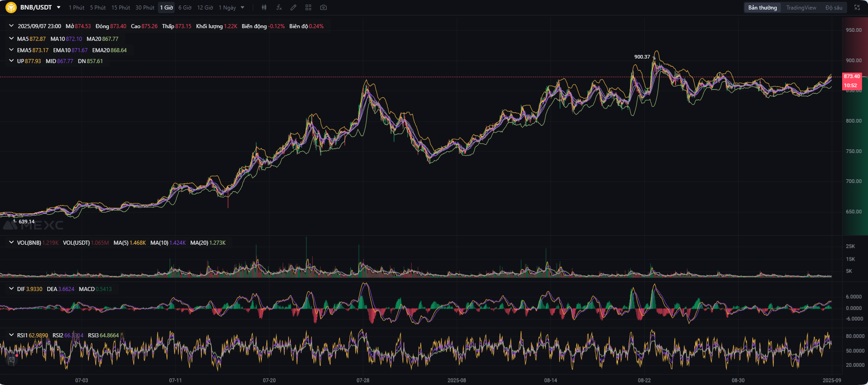
Task: Click the go-to-date calendar icon
Action: [x=12, y=360]
